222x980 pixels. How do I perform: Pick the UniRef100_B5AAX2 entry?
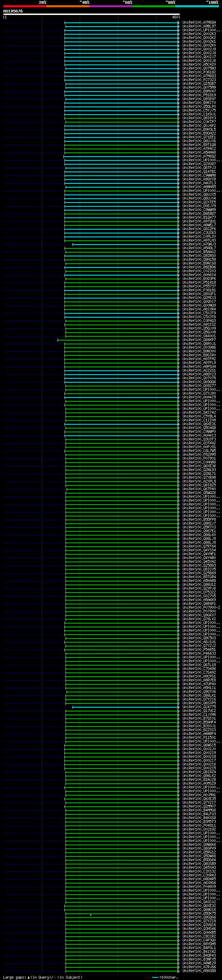click(199, 252)
